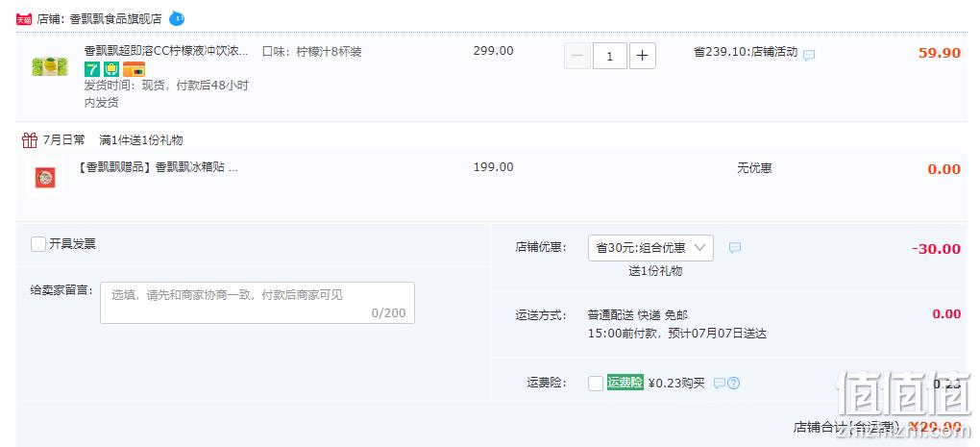Select the discount text 省239.10:店铺活动
This screenshot has width=980, height=447.
745,52
